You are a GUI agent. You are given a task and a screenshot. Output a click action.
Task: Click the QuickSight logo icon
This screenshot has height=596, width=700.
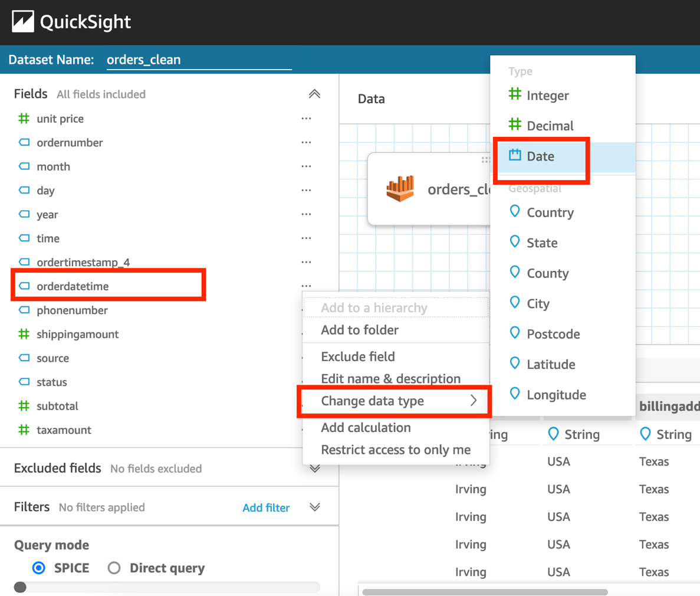tap(23, 21)
